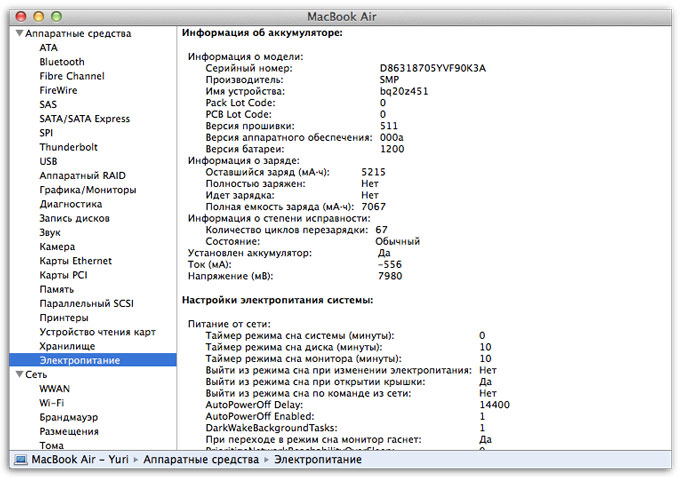Select Wi-Fi in the network list
Image resolution: width=680 pixels, height=477 pixels.
pos(52,403)
